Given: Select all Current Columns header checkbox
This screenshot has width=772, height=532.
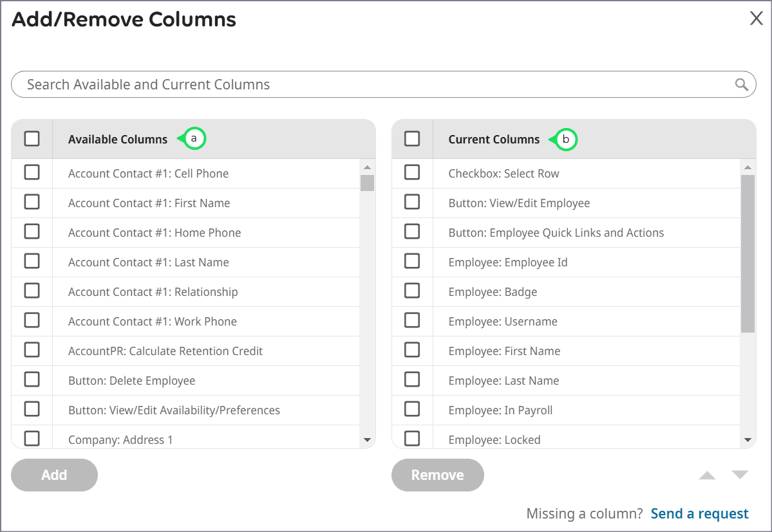Looking at the screenshot, I should (412, 138).
